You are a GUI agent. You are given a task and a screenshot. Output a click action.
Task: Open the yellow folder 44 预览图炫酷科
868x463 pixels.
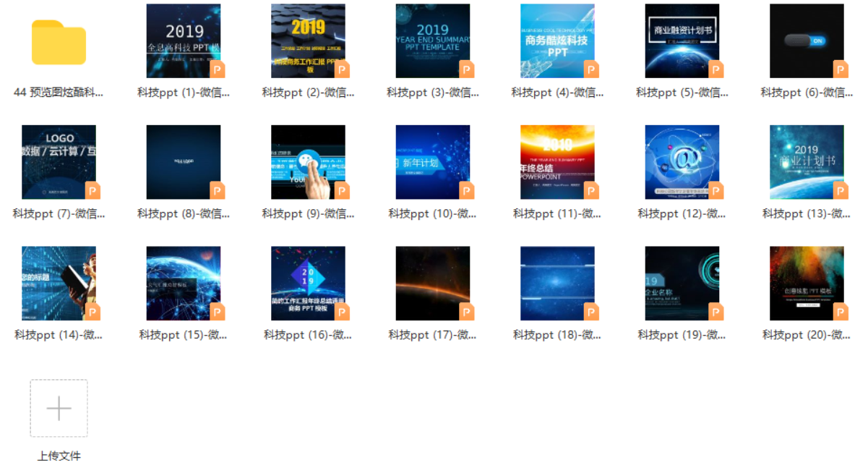point(59,42)
